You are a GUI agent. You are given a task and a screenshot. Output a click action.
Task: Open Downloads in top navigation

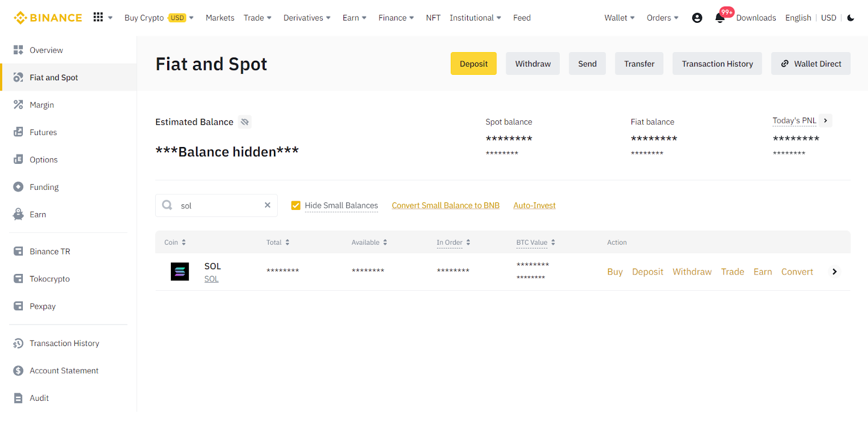756,18
